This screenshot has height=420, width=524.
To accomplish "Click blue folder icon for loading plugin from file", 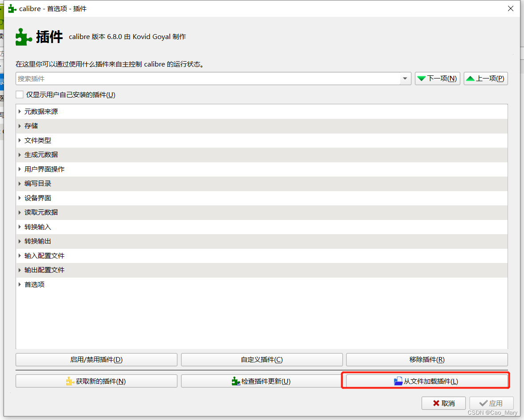I will coord(398,381).
